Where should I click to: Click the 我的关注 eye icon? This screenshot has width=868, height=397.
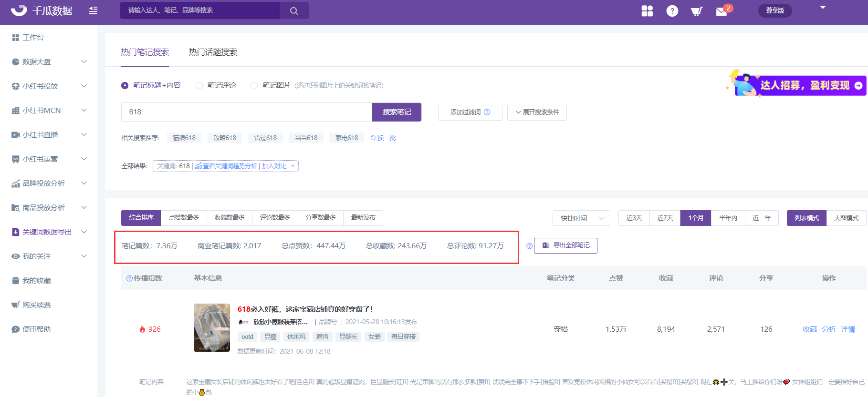16,256
